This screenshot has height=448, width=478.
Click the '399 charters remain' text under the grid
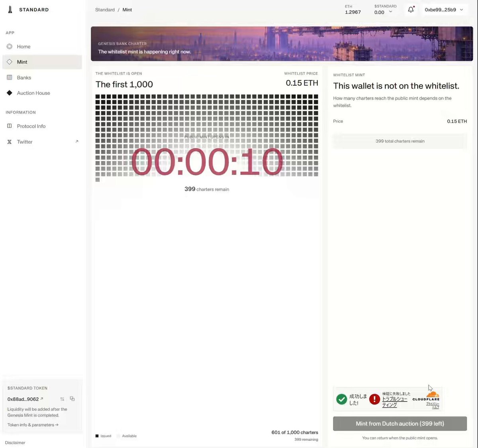(x=207, y=189)
